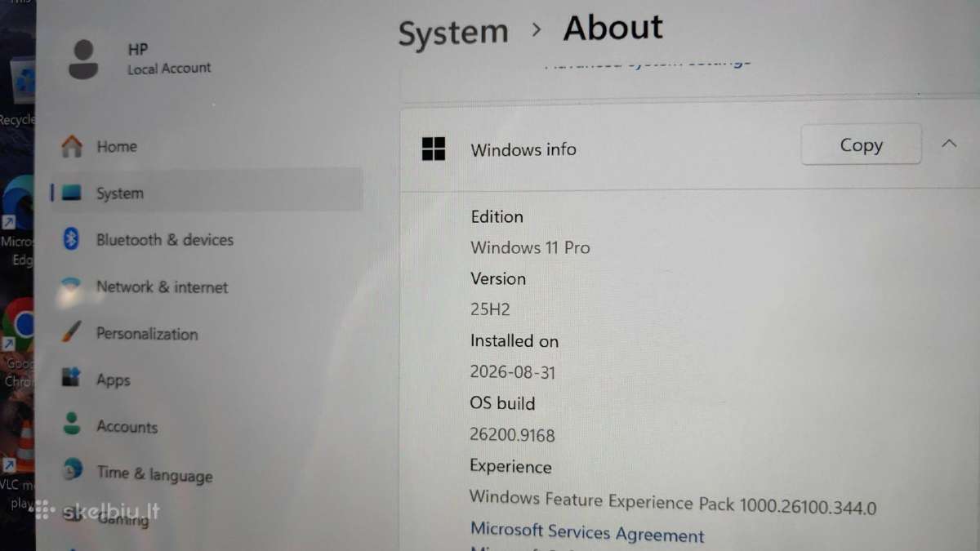
Task: Select System in the sidebar
Action: pyautogui.click(x=206, y=193)
